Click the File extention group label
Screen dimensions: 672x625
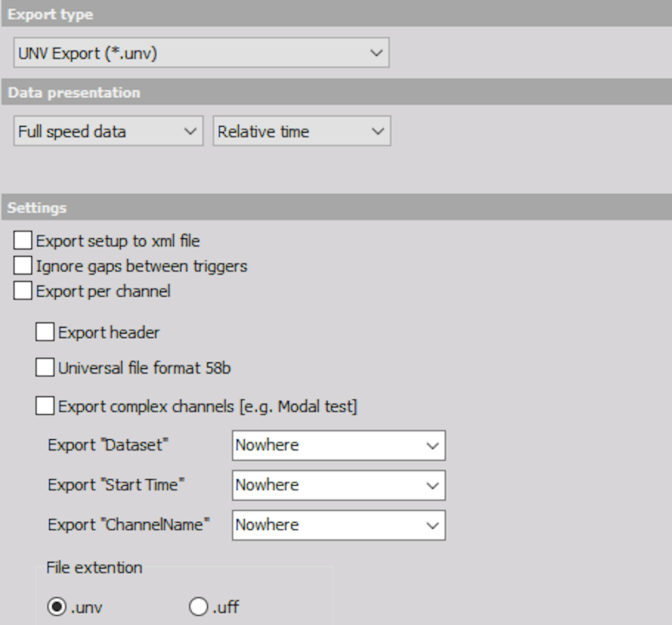click(94, 568)
